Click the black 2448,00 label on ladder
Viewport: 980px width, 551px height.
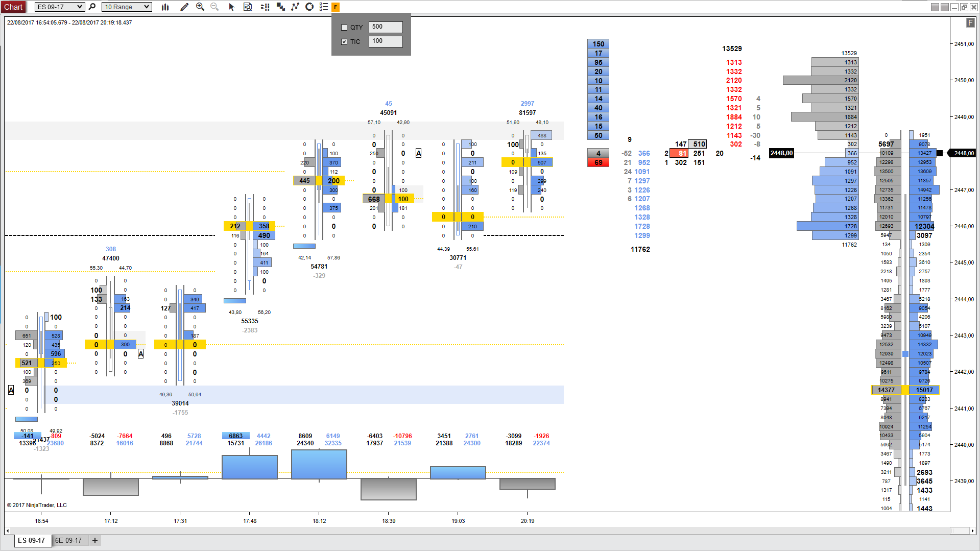tap(781, 153)
